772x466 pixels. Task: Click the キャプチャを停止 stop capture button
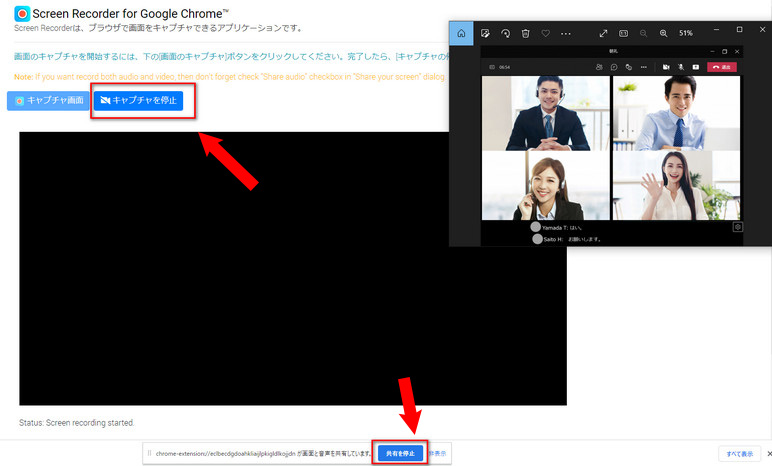pos(138,101)
